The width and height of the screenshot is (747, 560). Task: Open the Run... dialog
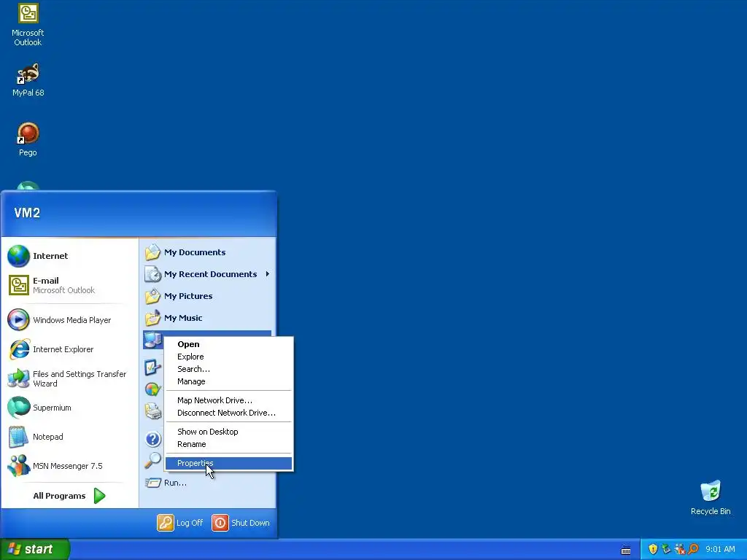pyautogui.click(x=207, y=483)
